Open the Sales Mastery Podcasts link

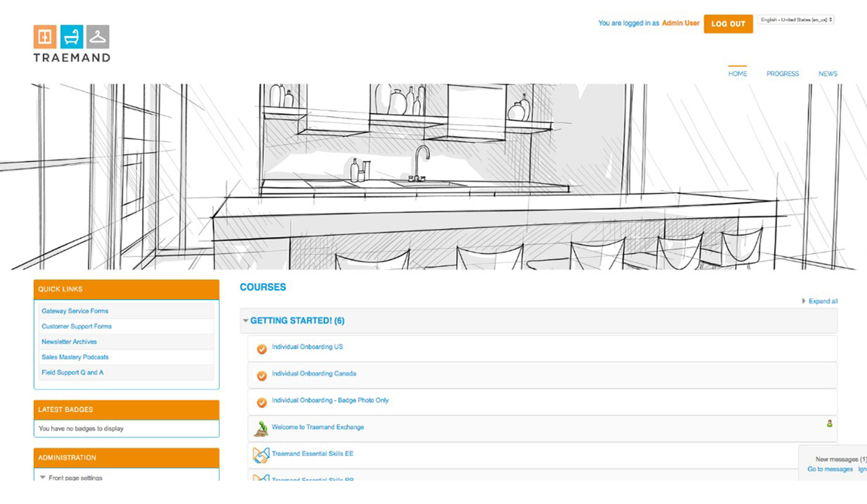tap(75, 357)
